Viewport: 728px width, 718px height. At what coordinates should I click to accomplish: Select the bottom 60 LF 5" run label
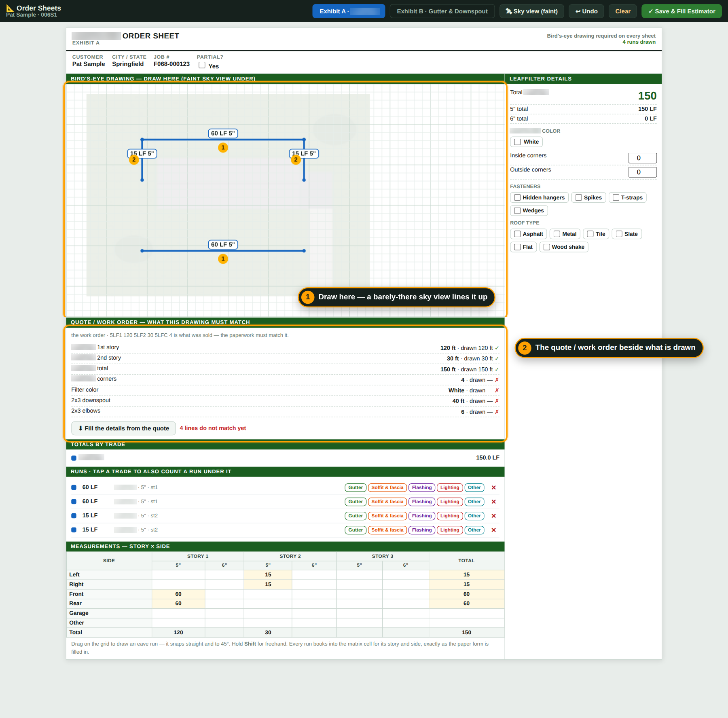click(x=223, y=245)
